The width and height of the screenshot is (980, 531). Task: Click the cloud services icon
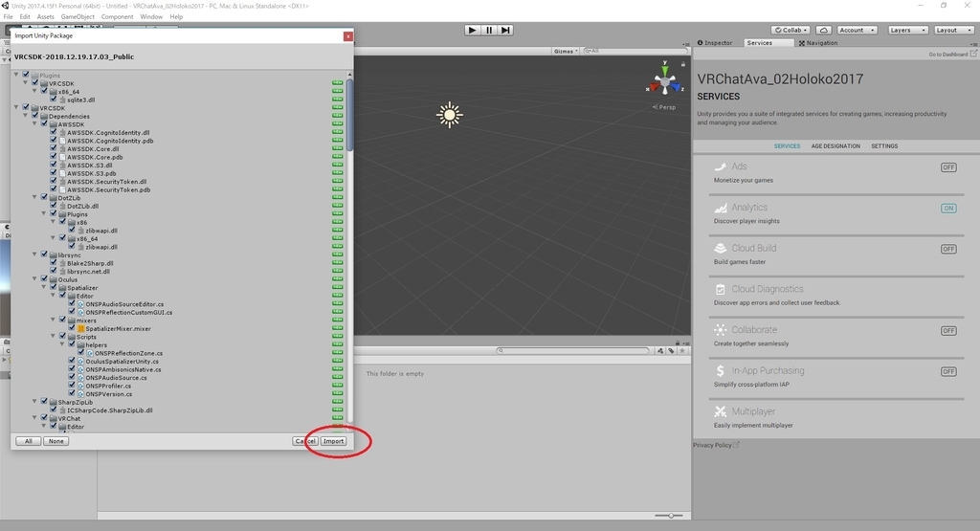pos(824,30)
